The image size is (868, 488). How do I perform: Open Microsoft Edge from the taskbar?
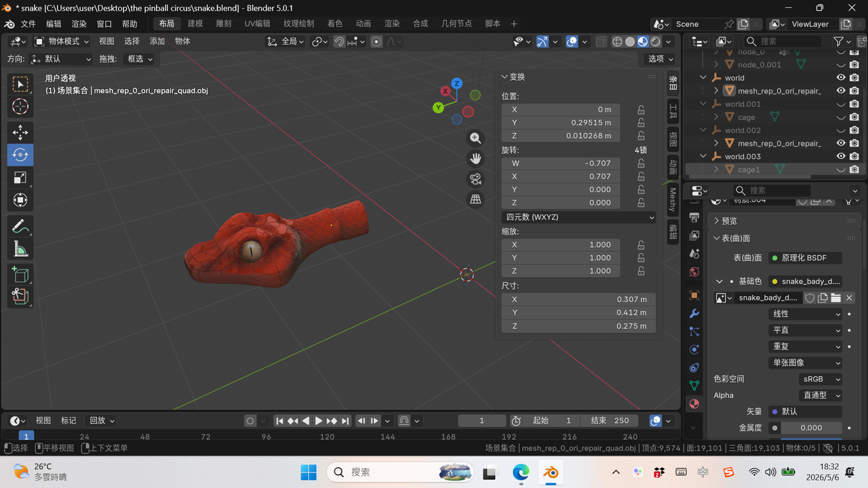coord(521,472)
